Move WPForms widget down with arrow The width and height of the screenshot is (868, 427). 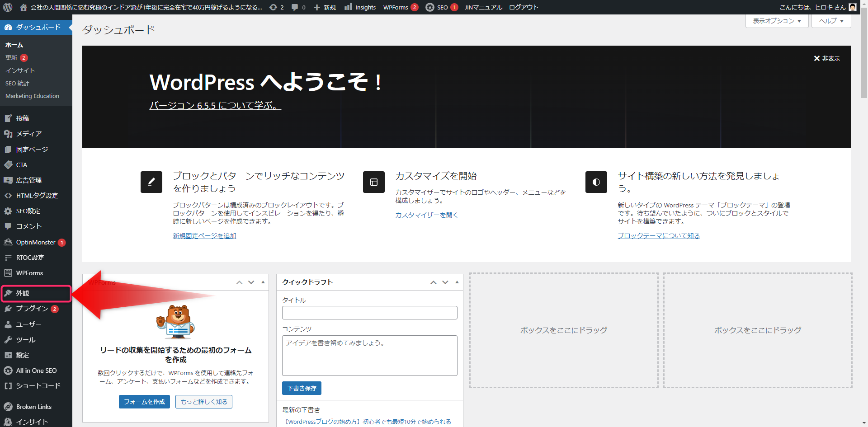click(251, 282)
